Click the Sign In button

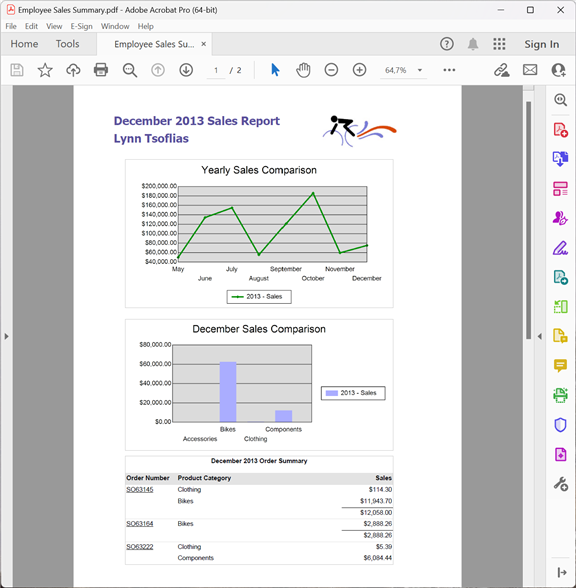[542, 44]
